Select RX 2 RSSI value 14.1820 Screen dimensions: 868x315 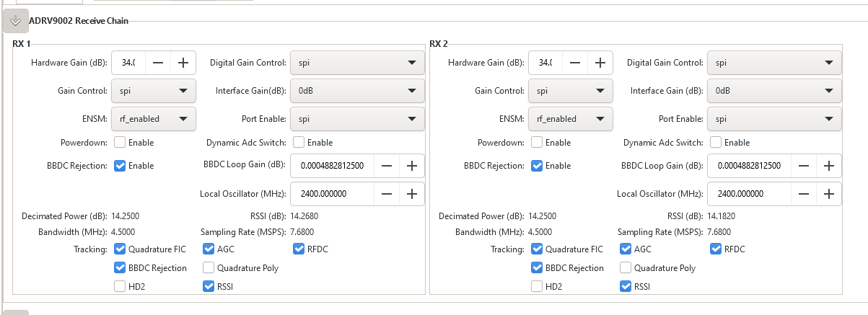pyautogui.click(x=722, y=216)
